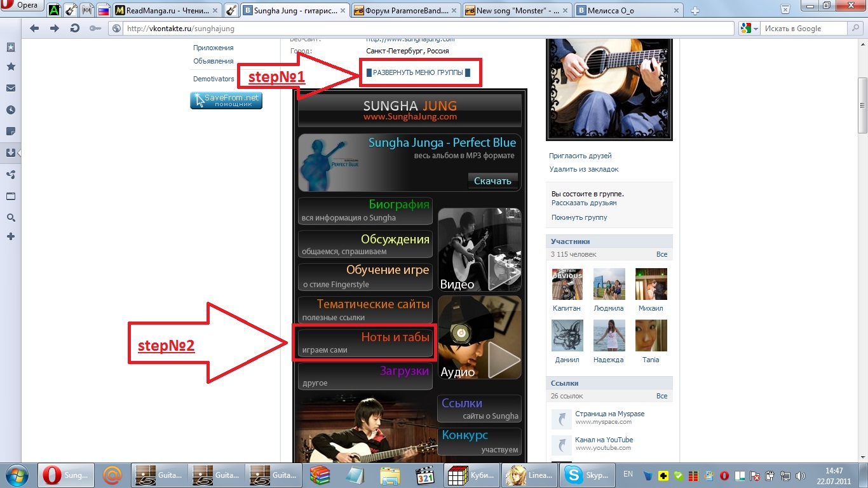The width and height of the screenshot is (868, 488).
Task: Open the Search panel in sidebar
Action: tap(11, 217)
